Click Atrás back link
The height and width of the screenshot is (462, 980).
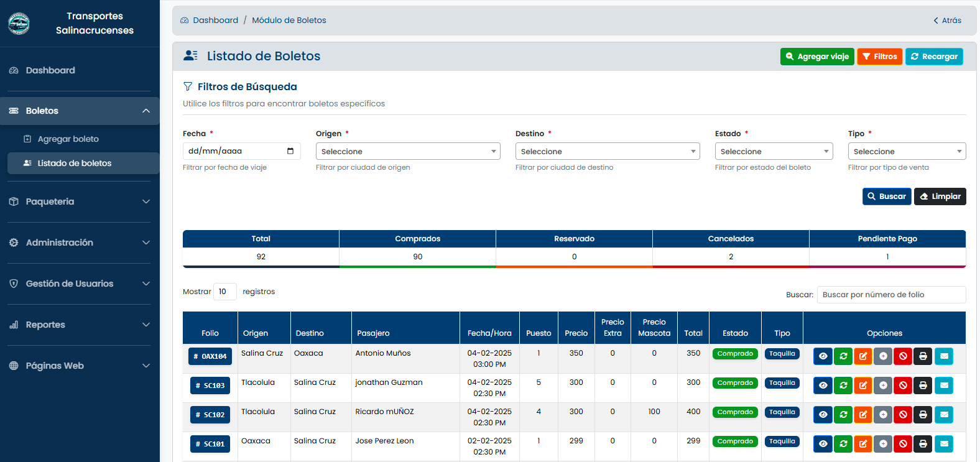pyautogui.click(x=947, y=21)
